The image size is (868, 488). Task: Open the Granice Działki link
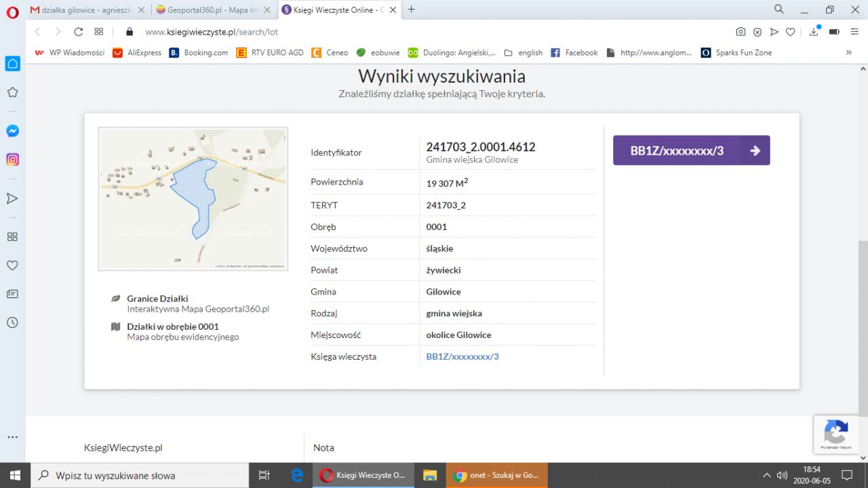[x=157, y=299]
